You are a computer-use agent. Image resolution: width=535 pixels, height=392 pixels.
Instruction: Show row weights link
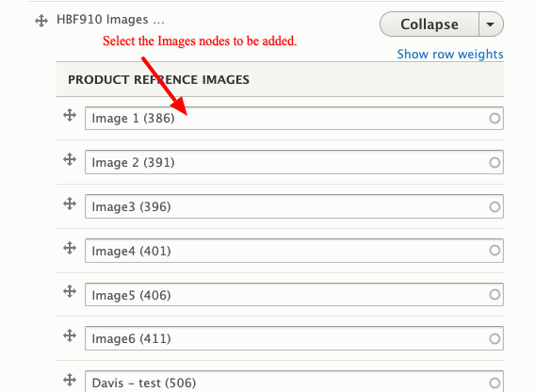pyautogui.click(x=450, y=54)
